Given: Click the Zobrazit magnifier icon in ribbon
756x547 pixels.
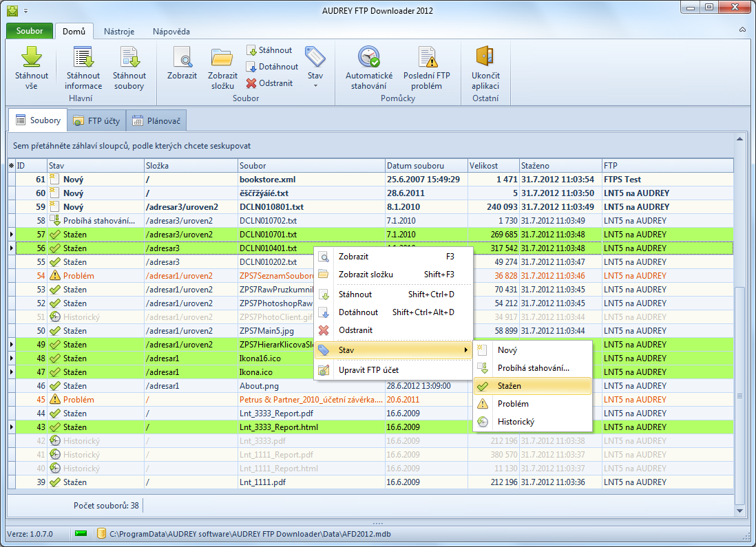Looking at the screenshot, I should (x=182, y=57).
